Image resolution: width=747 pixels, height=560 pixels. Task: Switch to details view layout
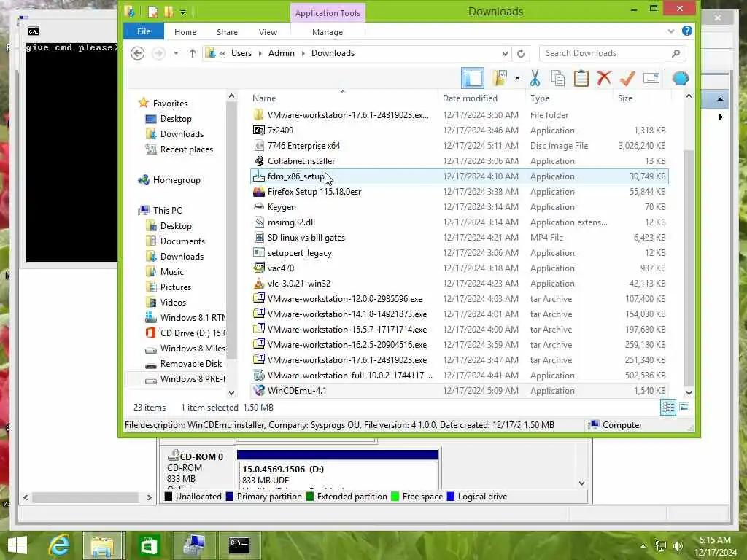pyautogui.click(x=668, y=407)
